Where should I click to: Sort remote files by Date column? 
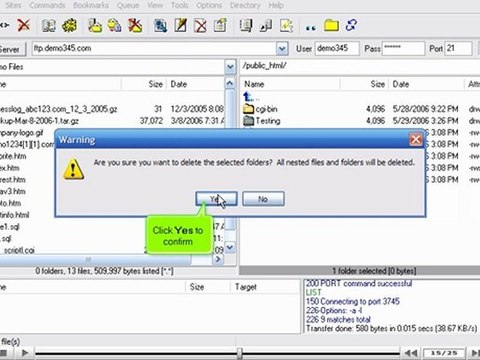(427, 84)
